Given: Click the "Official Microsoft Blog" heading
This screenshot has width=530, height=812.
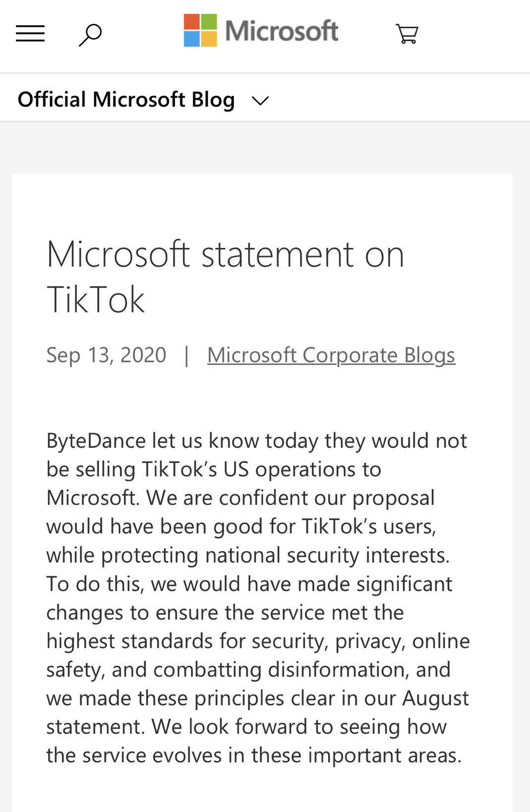Looking at the screenshot, I should click(x=126, y=100).
